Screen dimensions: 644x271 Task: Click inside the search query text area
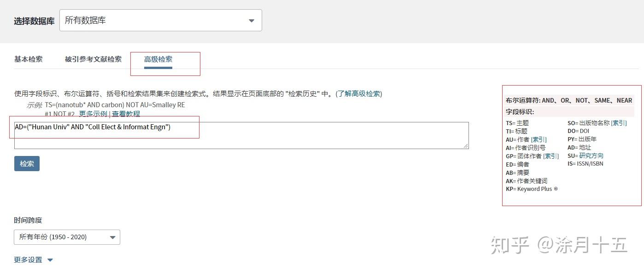(x=240, y=135)
